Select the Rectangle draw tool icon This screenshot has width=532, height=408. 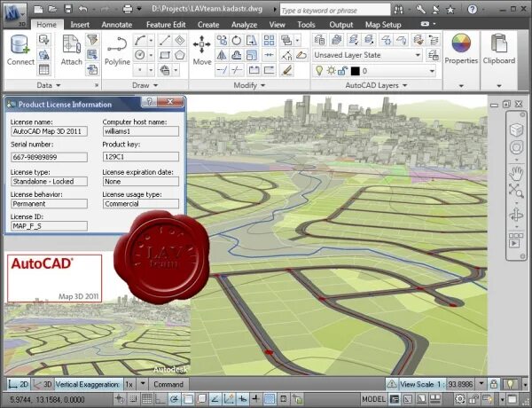click(x=165, y=55)
